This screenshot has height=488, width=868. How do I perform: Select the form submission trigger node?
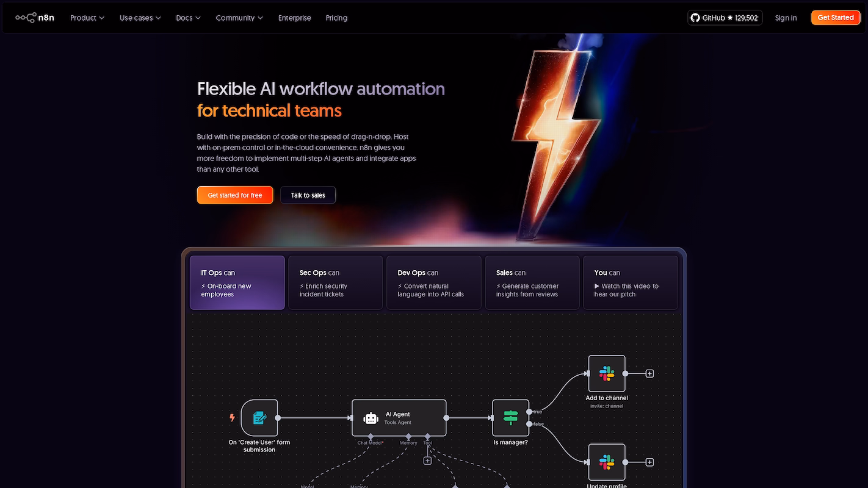(259, 418)
